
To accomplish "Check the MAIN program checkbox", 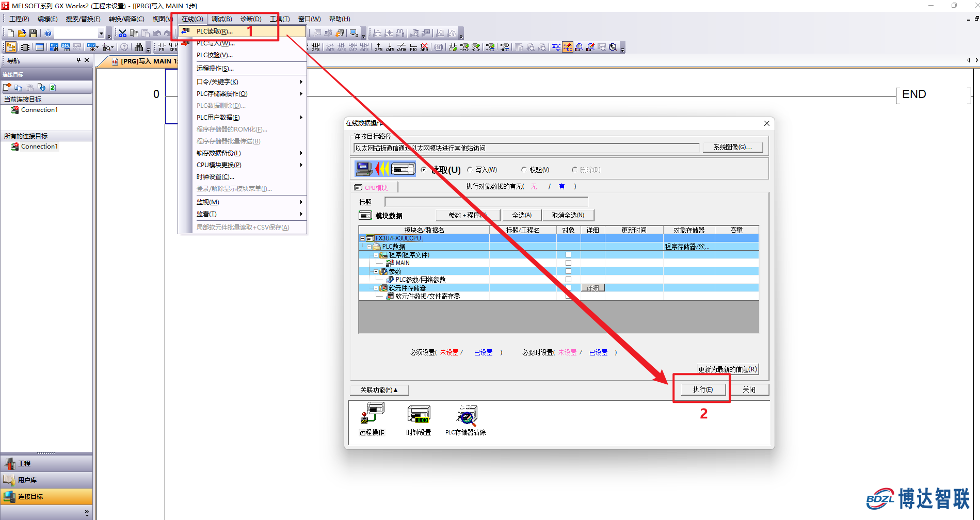I will pos(568,263).
